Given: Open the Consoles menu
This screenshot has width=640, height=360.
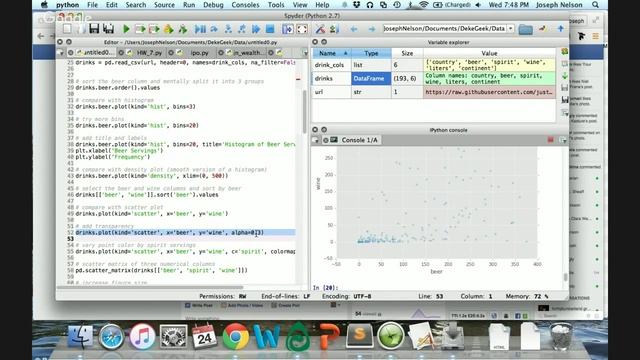Looking at the screenshot, I should (245, 5).
